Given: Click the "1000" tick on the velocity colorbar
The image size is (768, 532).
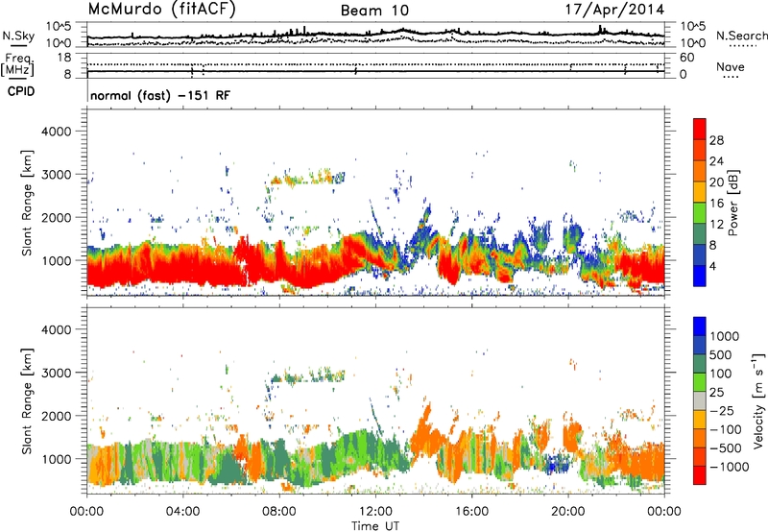Looking at the screenshot, I should tap(724, 336).
